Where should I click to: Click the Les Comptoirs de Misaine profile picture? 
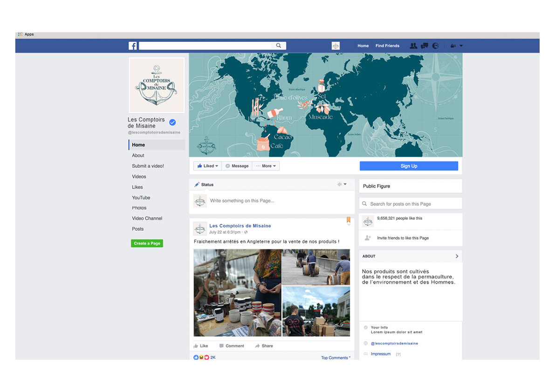157,86
